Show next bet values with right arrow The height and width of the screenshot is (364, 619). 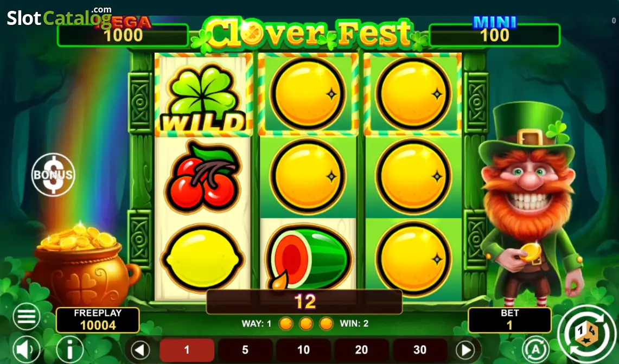(466, 350)
